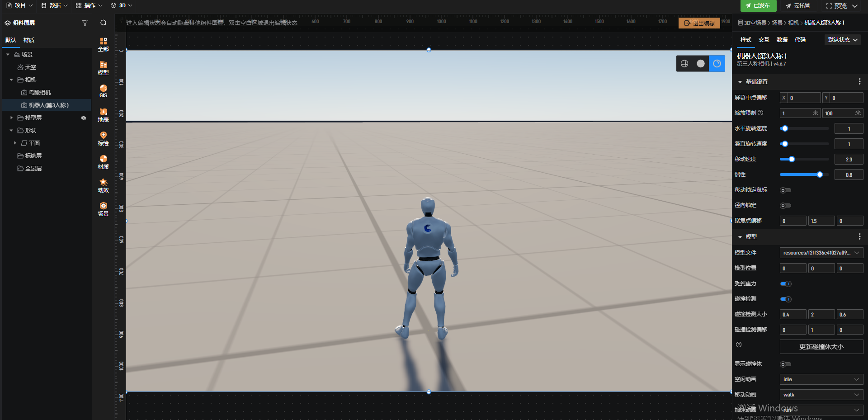Toggle the 移动锁定鼠标 switch
The height and width of the screenshot is (420, 868).
[785, 190]
